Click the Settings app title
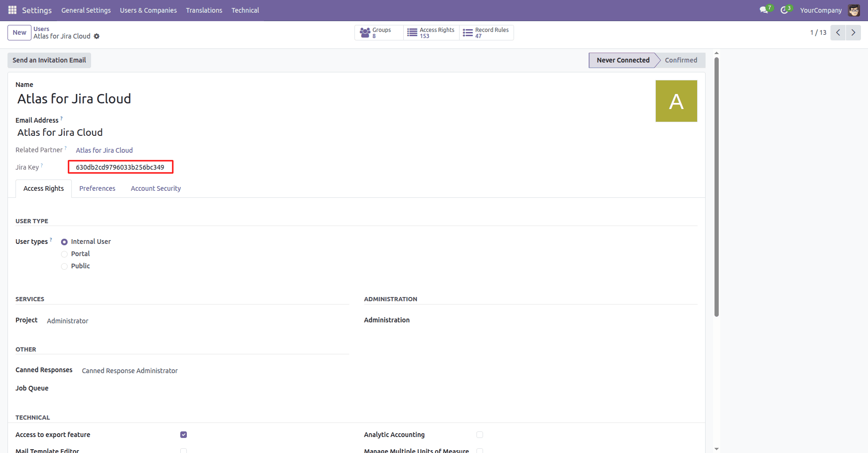 tap(37, 10)
